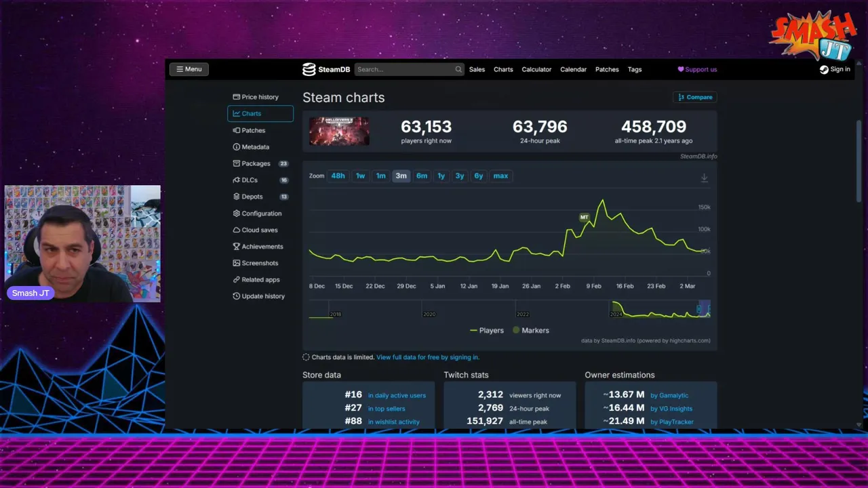Image resolution: width=868 pixels, height=488 pixels.
Task: Set chart zoom to max
Action: click(500, 176)
